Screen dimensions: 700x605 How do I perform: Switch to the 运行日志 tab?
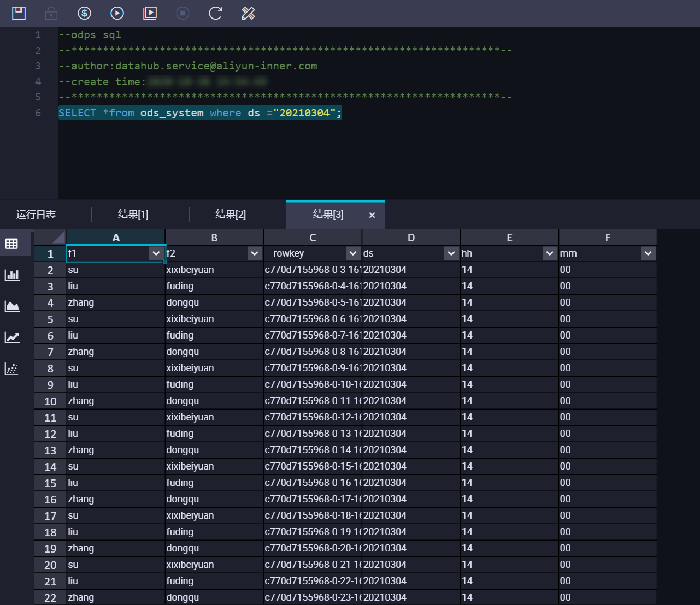(36, 215)
